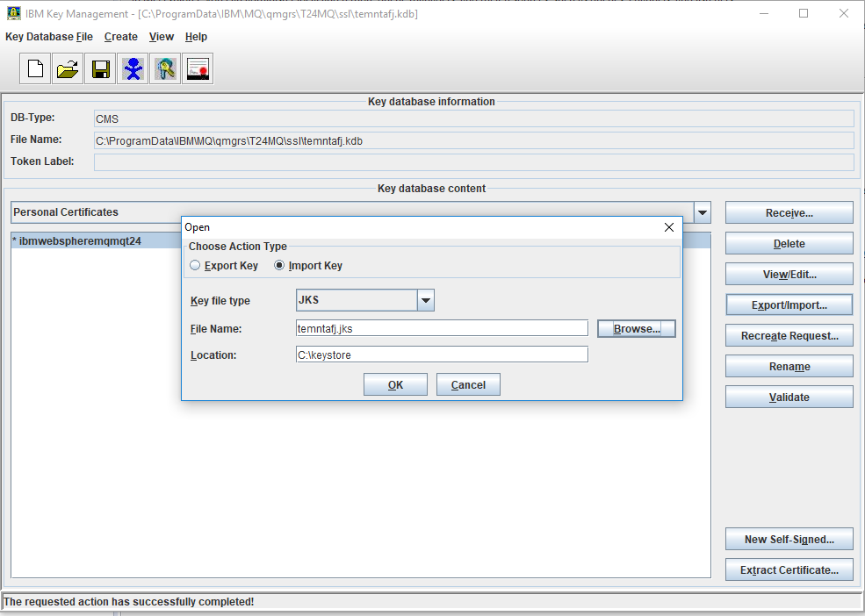Click the View/Edit... button
This screenshot has width=865, height=616.
coord(789,274)
